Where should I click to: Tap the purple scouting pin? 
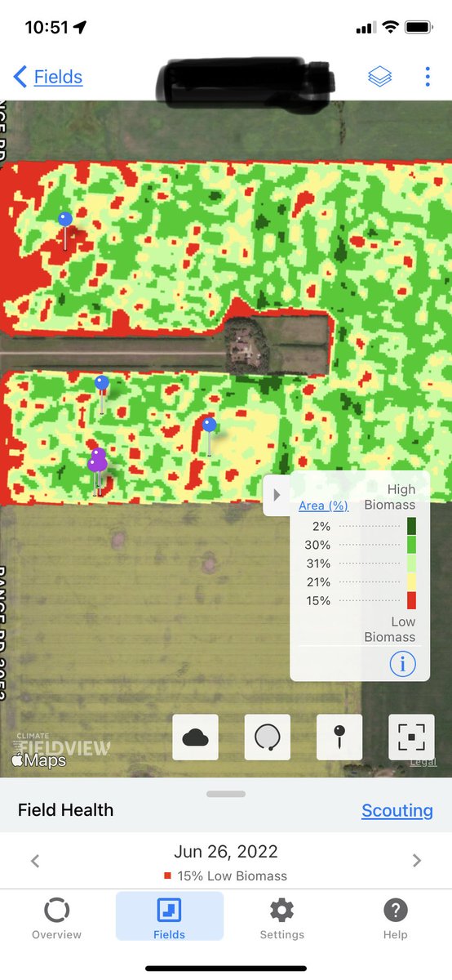tap(98, 462)
